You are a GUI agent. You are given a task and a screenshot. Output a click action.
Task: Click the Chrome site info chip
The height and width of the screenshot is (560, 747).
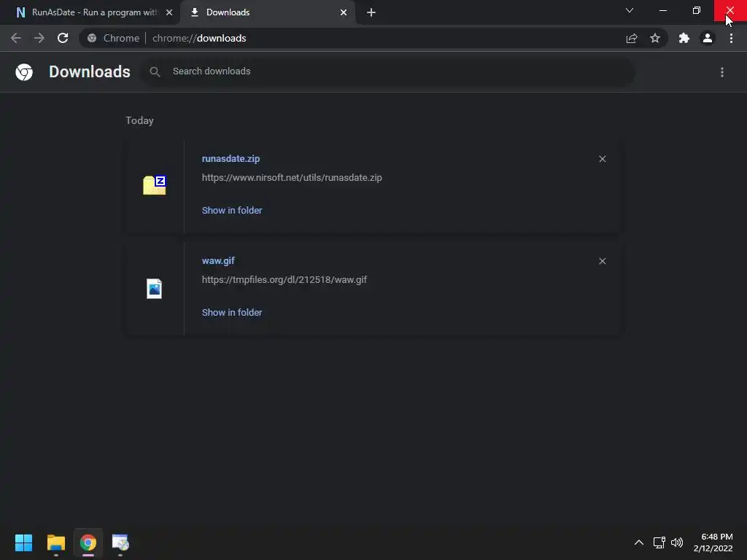click(113, 38)
